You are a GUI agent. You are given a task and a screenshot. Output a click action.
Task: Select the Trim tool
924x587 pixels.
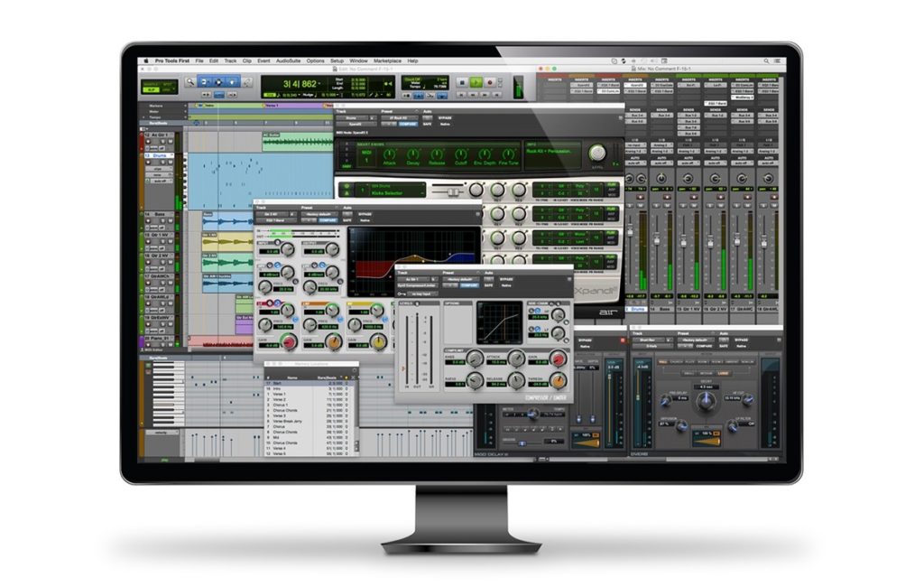(203, 84)
